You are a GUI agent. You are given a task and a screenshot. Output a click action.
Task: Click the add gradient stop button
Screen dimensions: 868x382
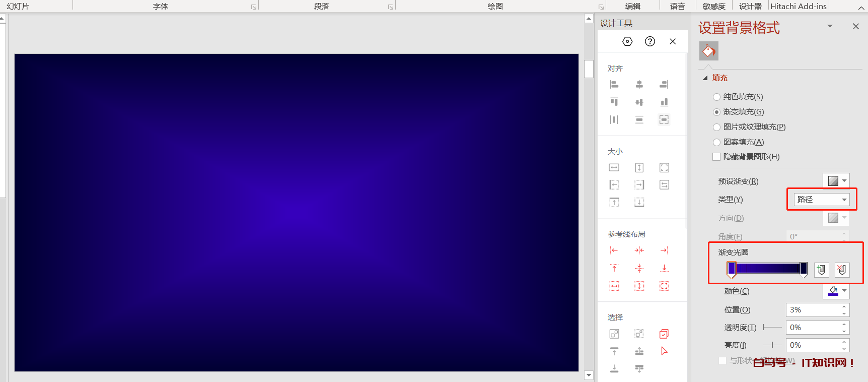pos(821,270)
